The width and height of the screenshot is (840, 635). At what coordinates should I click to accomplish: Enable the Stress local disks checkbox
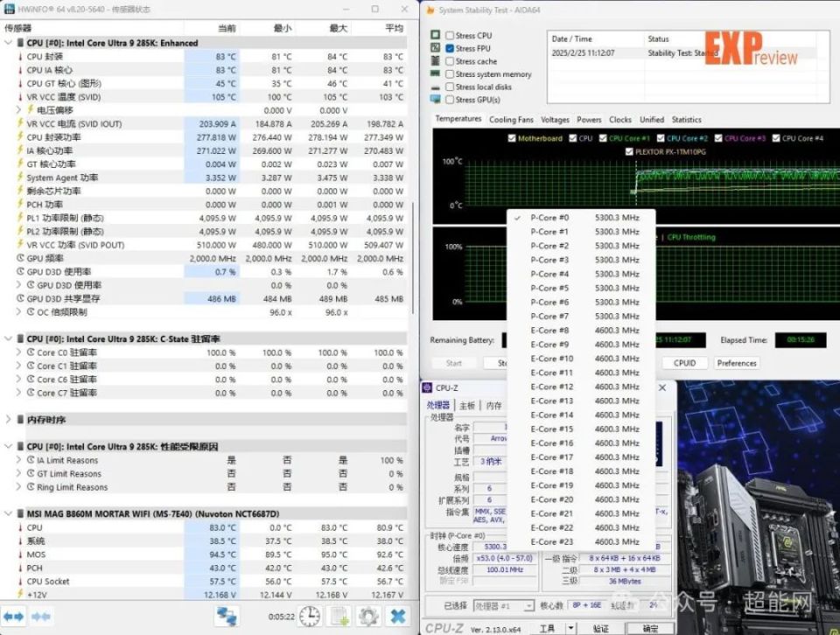450,87
